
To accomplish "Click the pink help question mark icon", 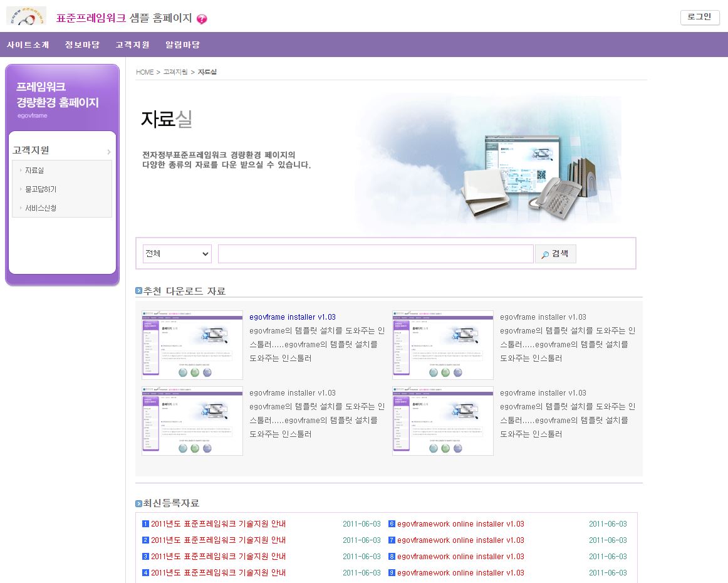I will [202, 19].
